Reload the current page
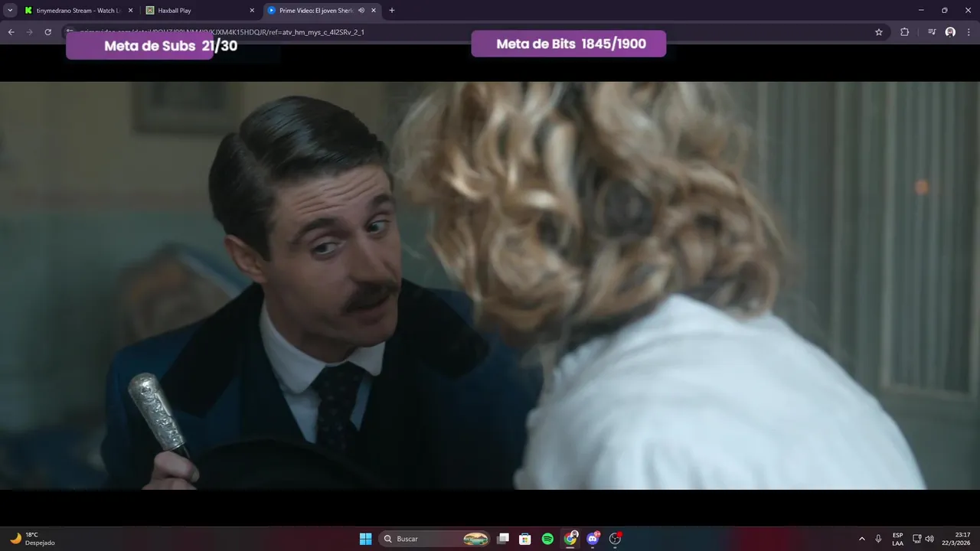 click(48, 32)
